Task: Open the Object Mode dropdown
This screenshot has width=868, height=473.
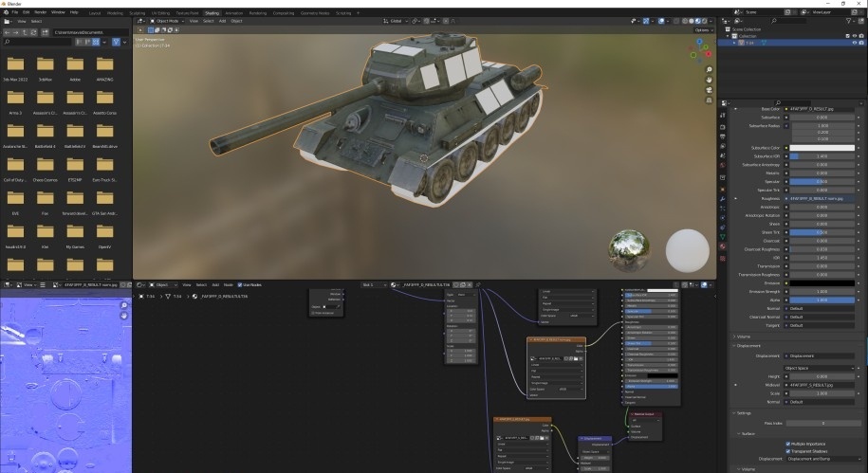Action: click(167, 21)
